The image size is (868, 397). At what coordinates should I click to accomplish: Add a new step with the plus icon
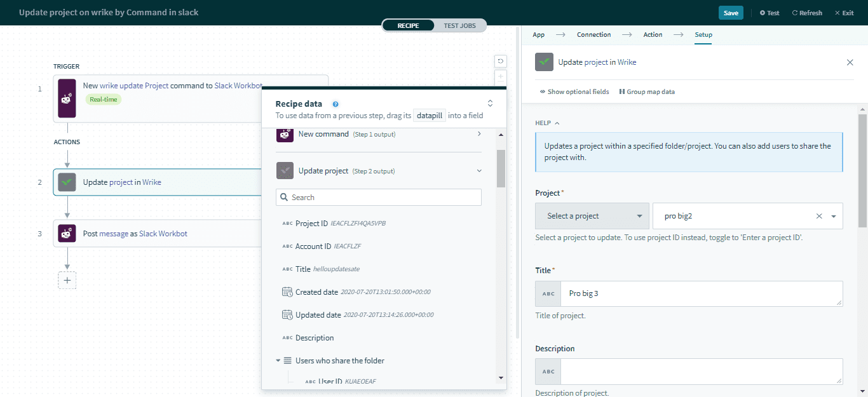tap(67, 280)
